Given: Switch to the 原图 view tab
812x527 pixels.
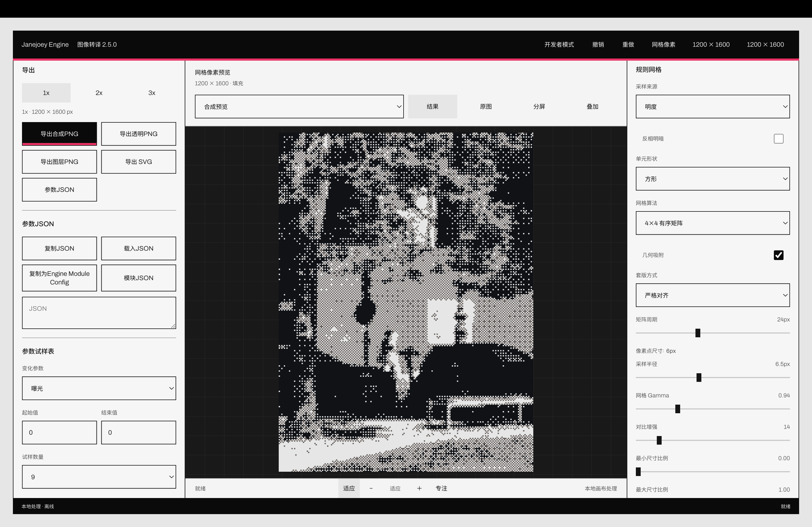Looking at the screenshot, I should (x=486, y=106).
